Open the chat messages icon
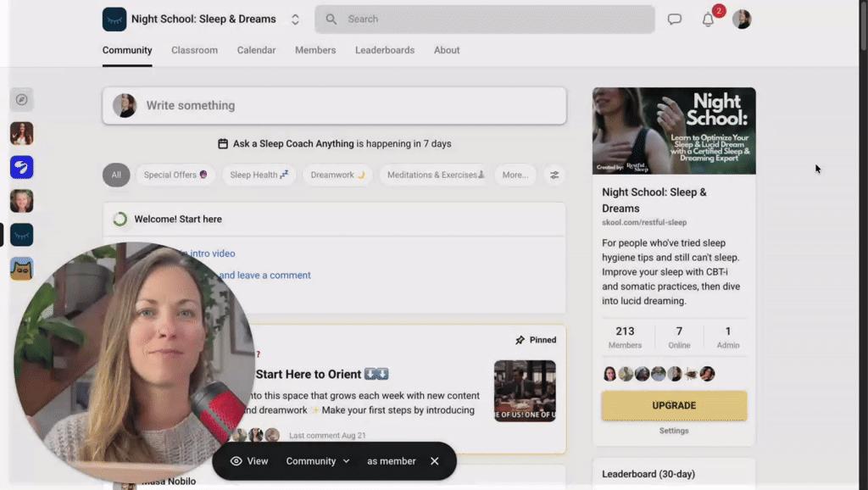 click(674, 19)
